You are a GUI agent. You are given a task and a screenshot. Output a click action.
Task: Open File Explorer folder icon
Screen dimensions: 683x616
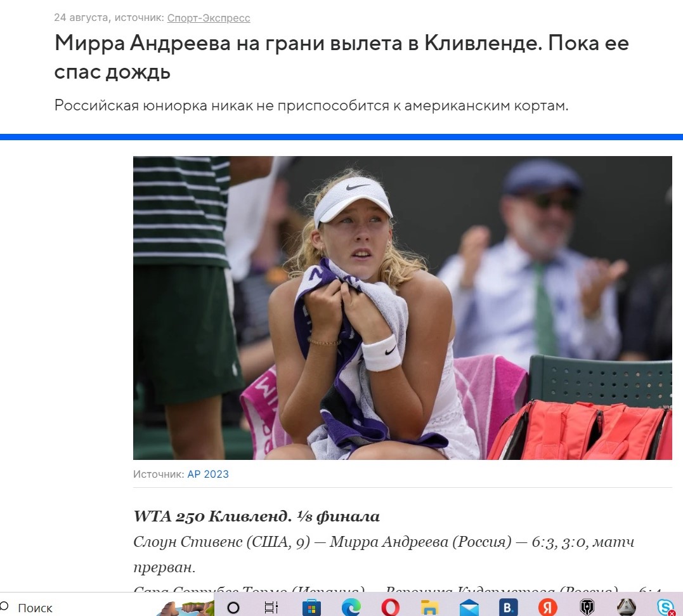(429, 607)
